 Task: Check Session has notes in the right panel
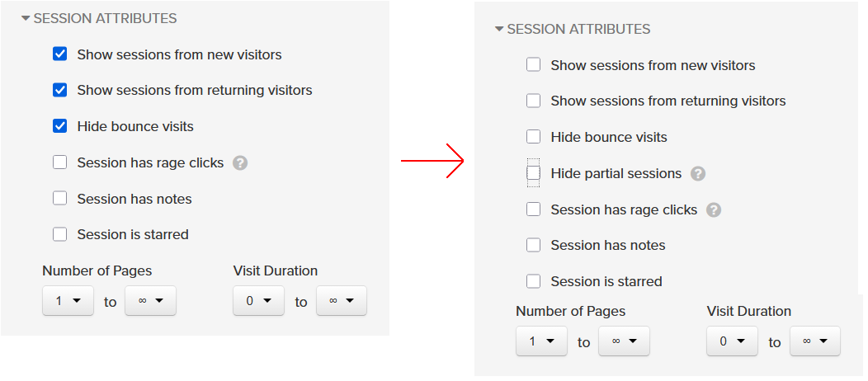pos(534,245)
